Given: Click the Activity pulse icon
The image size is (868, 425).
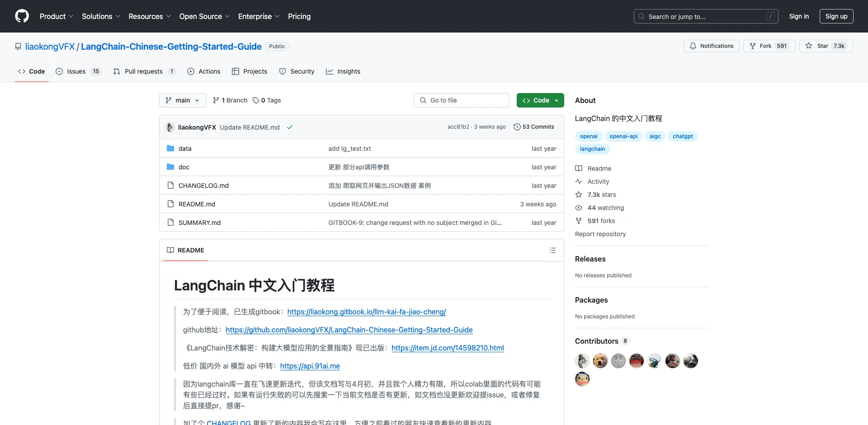Looking at the screenshot, I should pos(579,182).
